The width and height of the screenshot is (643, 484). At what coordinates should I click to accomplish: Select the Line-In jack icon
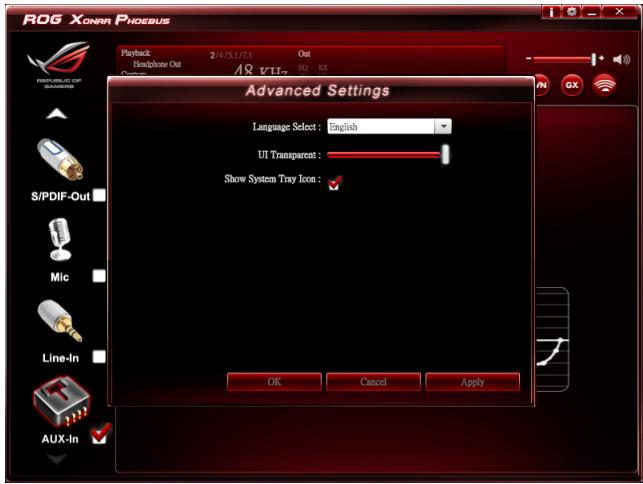60,321
